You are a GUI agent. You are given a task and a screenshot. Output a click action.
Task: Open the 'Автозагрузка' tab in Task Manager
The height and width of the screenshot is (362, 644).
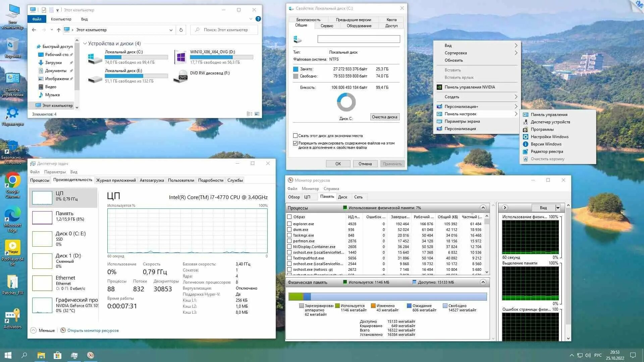point(152,180)
